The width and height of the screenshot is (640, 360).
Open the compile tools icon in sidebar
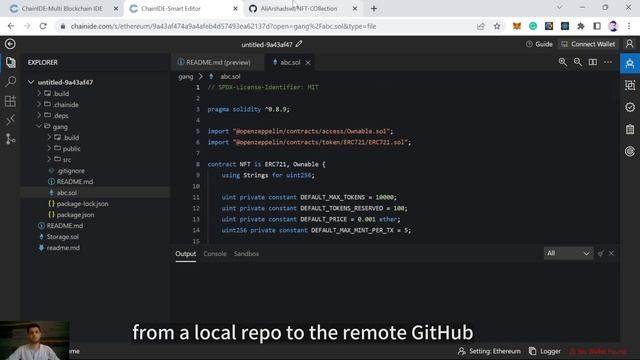pyautogui.click(x=11, y=120)
